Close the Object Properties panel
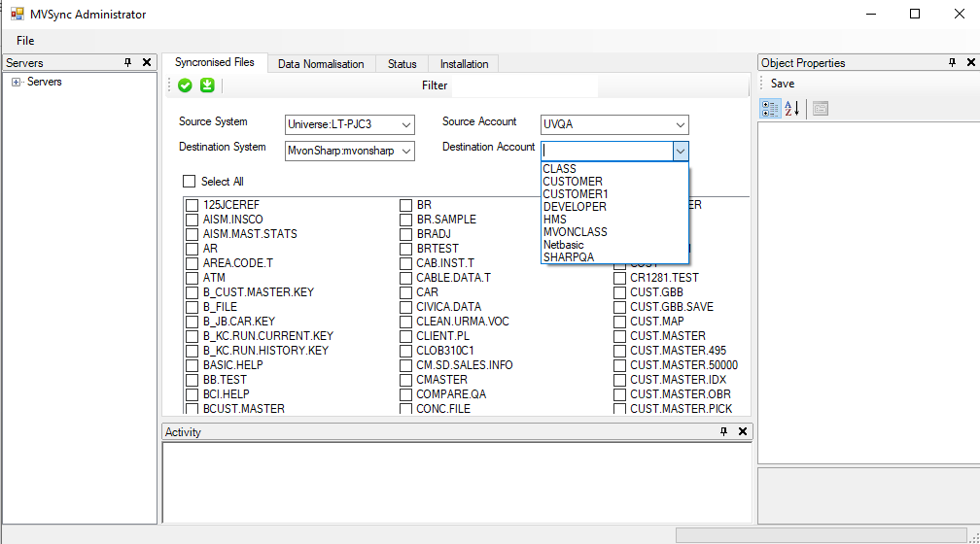980x544 pixels. point(971,62)
